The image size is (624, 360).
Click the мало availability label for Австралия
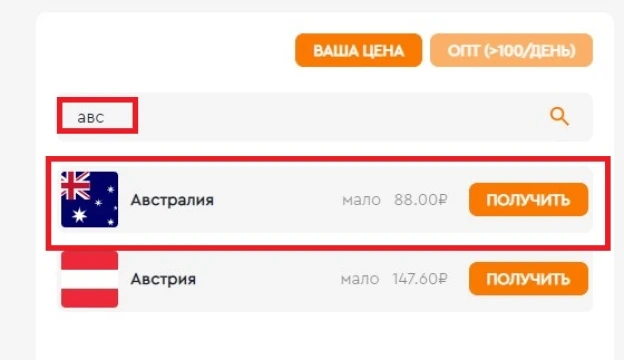click(361, 200)
